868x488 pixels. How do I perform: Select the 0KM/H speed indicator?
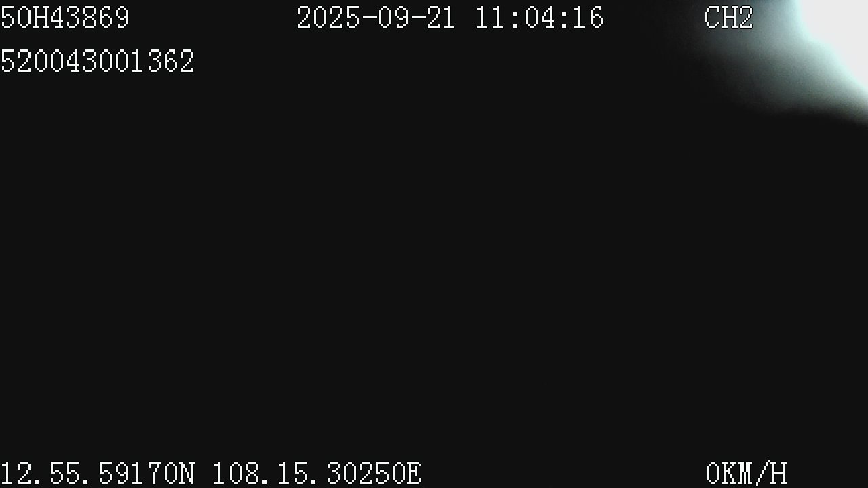point(746,473)
